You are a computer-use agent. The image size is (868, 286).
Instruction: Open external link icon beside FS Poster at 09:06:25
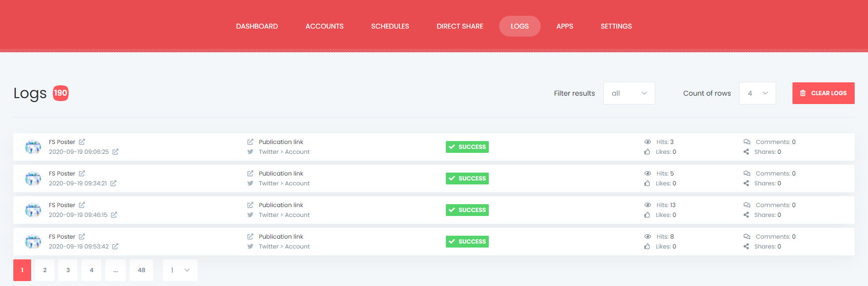[82, 142]
